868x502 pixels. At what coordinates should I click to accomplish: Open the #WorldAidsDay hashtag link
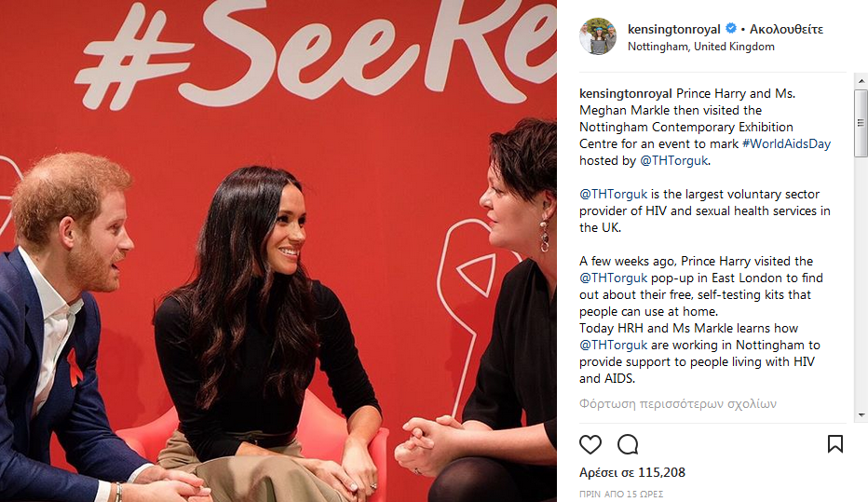coord(786,144)
